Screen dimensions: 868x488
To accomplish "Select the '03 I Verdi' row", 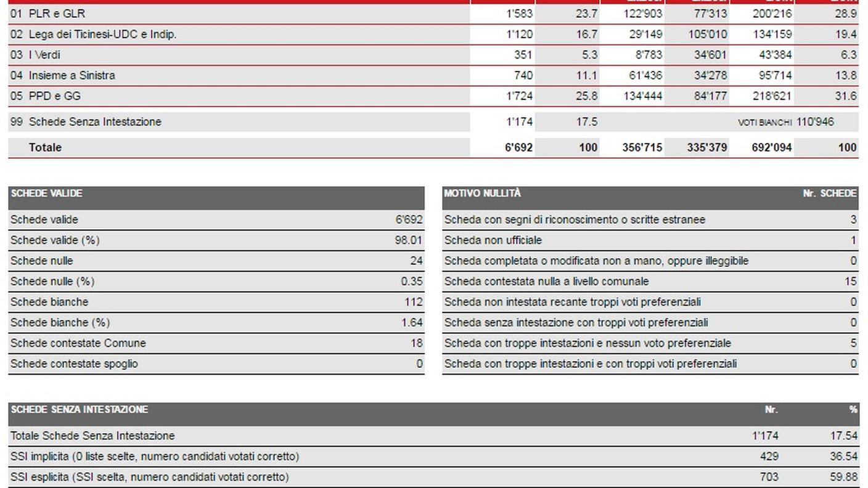I will coord(433,55).
